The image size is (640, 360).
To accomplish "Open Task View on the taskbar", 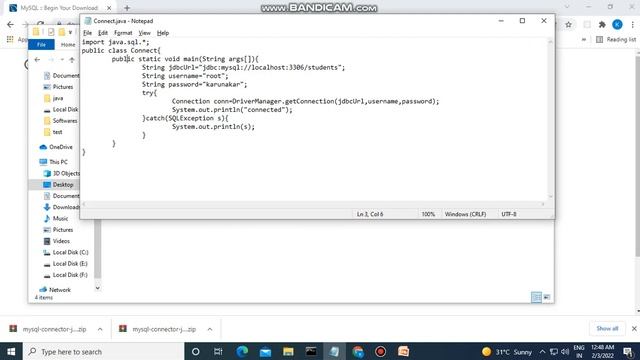I will pyautogui.click(x=218, y=351).
